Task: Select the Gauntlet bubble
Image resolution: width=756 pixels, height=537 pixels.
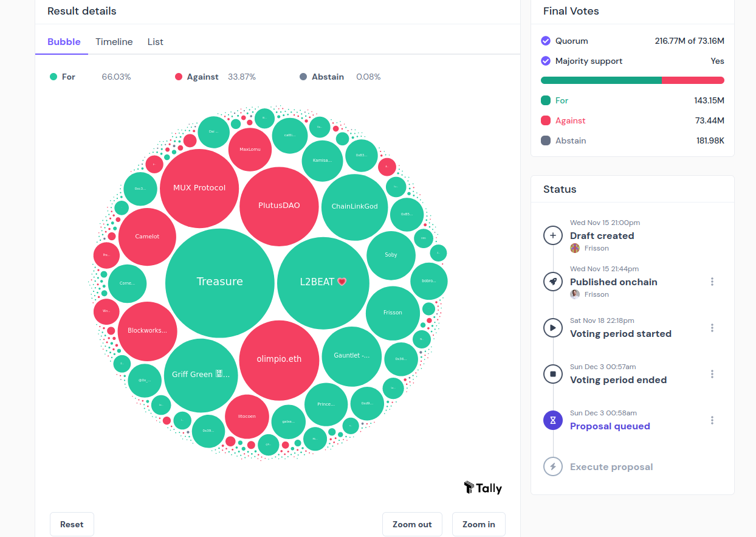Action: pyautogui.click(x=351, y=356)
